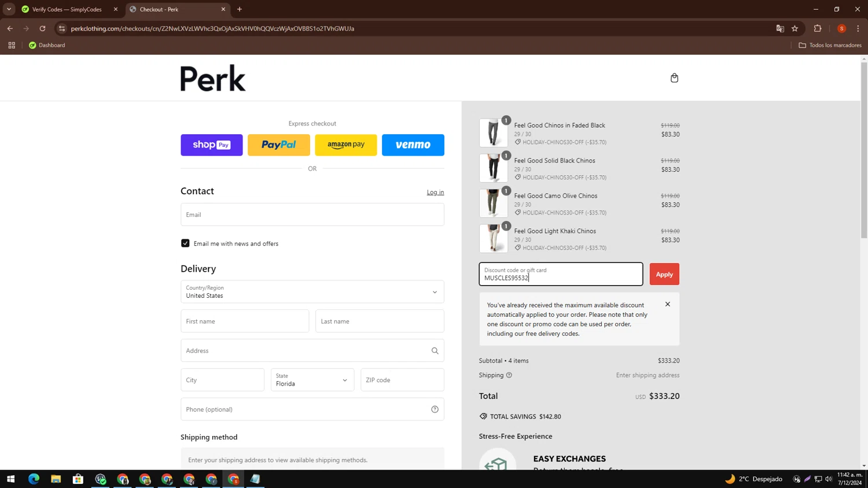Viewport: 868px width, 488px height.
Task: Click TOTAL SAVINGS $142.80 text
Action: click(x=525, y=416)
